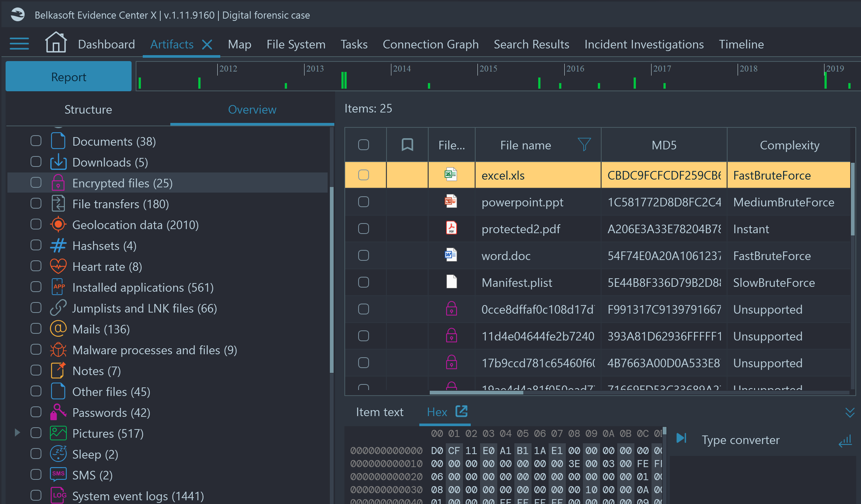Viewport: 861px width, 504px height.
Task: Select the Item text tab
Action: [379, 412]
